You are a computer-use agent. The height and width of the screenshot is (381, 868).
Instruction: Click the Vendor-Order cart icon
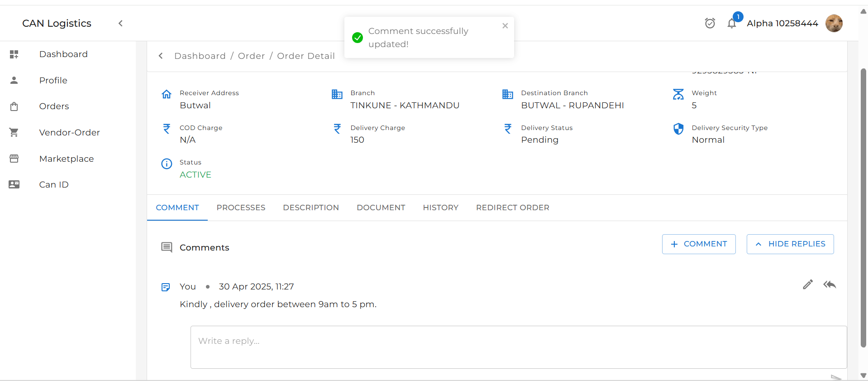click(14, 132)
